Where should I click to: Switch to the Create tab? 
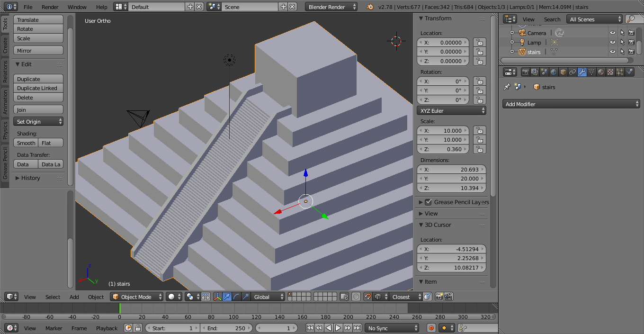(x=5, y=45)
